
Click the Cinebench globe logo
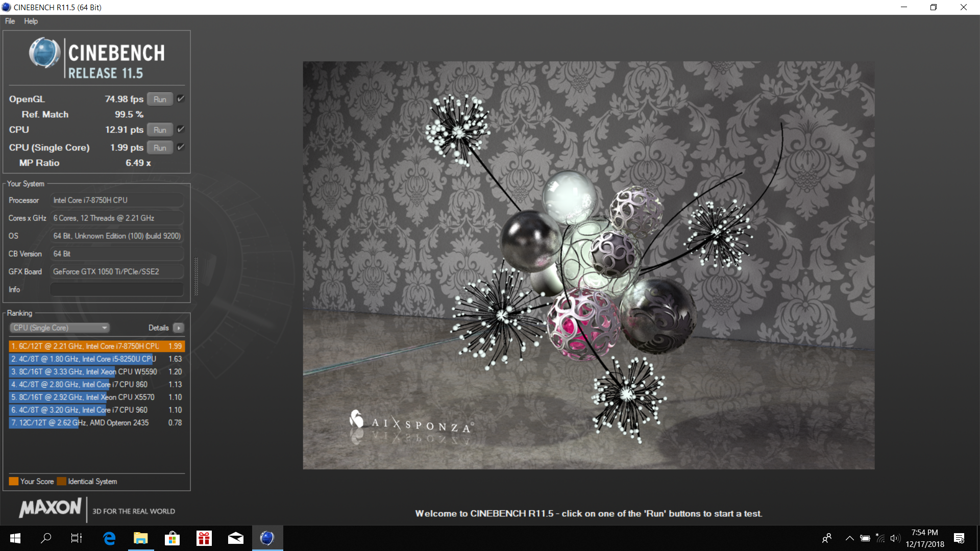(44, 53)
